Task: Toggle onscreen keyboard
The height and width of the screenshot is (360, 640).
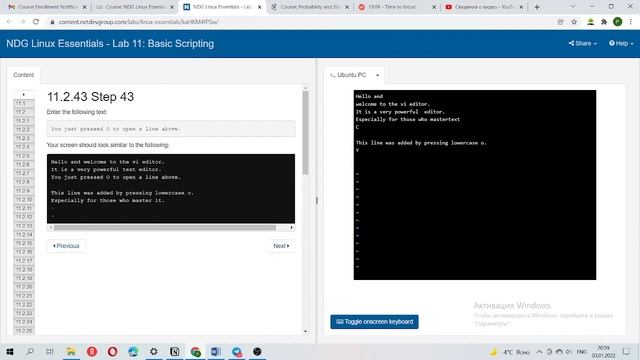Action: click(x=374, y=322)
